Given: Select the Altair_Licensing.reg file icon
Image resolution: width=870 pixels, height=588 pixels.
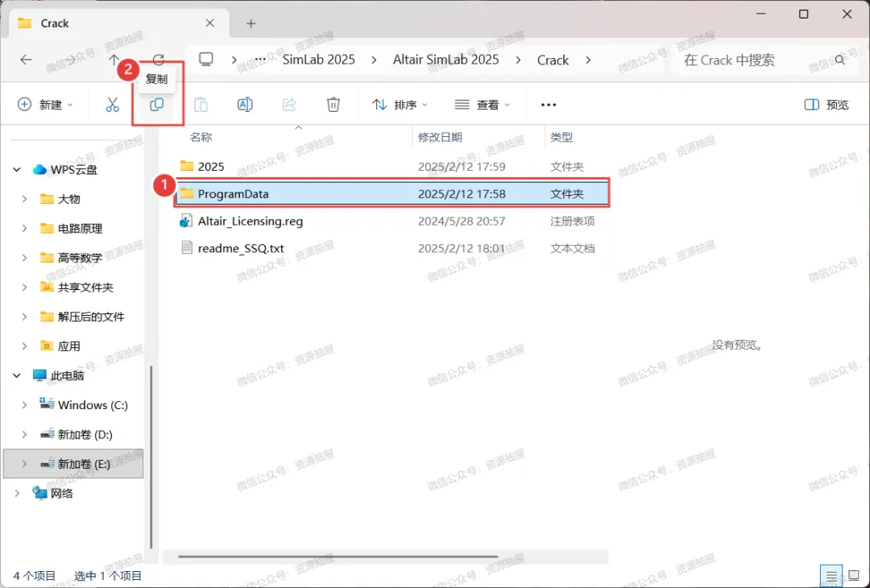Looking at the screenshot, I should 186,221.
